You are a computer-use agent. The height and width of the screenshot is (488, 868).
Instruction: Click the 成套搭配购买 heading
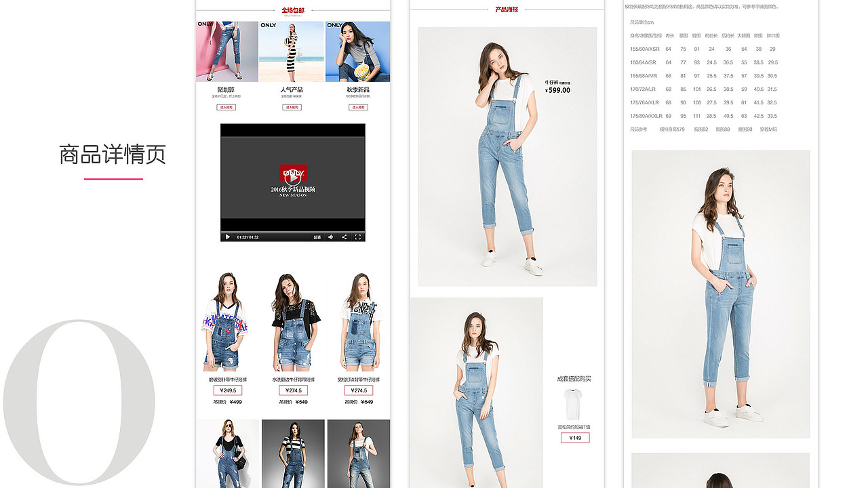point(574,379)
